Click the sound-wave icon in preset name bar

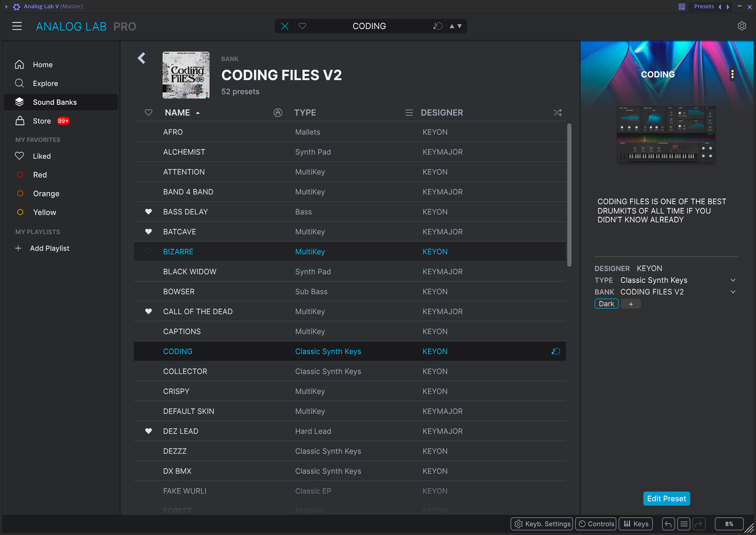438,26
